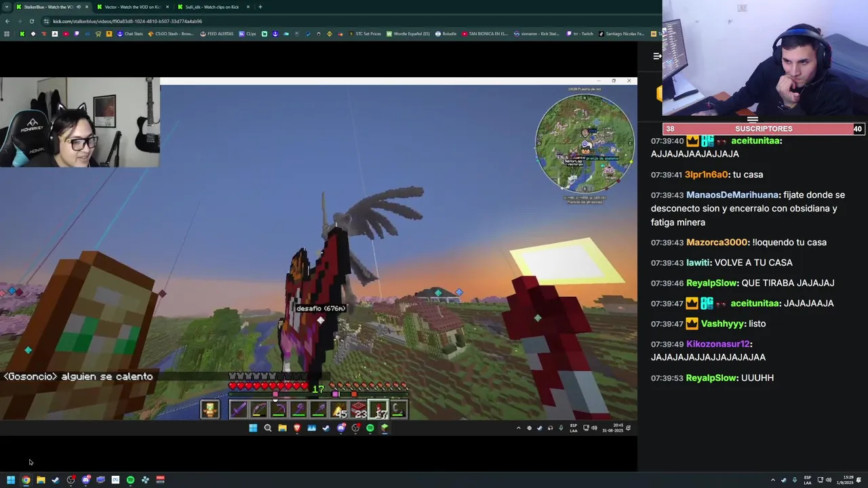Click Spotify icon on the video's taskbar
Viewport: 868px width, 488px height.
[370, 428]
